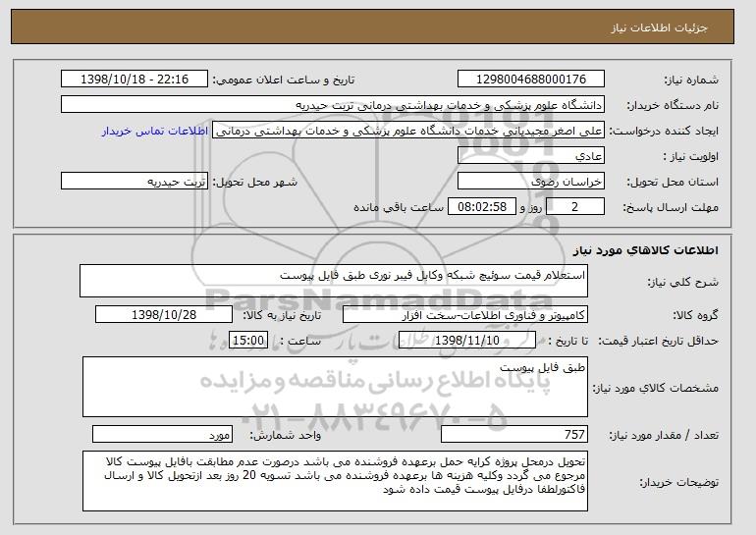Click the price validity date field 1398/11/10
The image size is (756, 535).
(x=467, y=341)
